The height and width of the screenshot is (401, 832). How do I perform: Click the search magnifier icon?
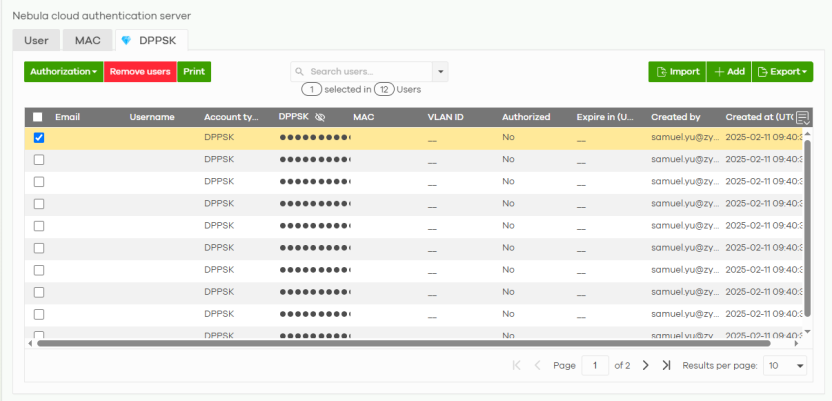pos(299,72)
